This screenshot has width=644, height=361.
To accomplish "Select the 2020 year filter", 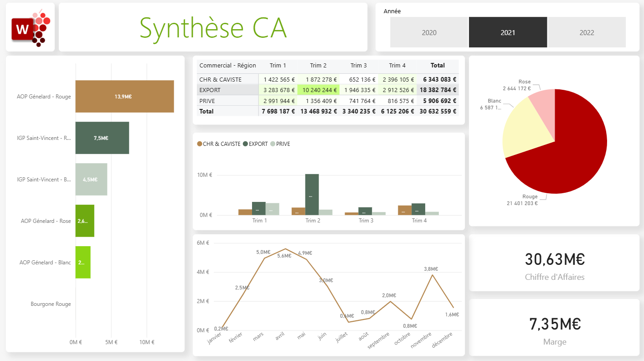I will pos(429,32).
